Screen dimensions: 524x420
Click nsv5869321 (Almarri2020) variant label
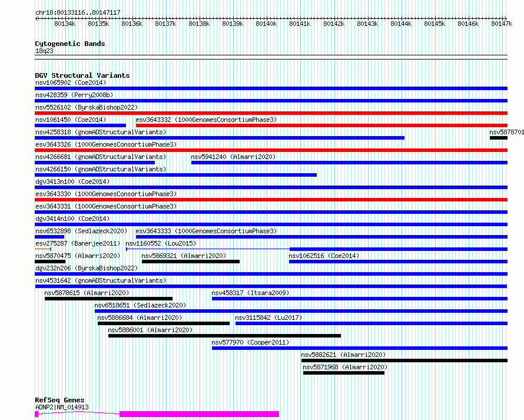pos(184,256)
